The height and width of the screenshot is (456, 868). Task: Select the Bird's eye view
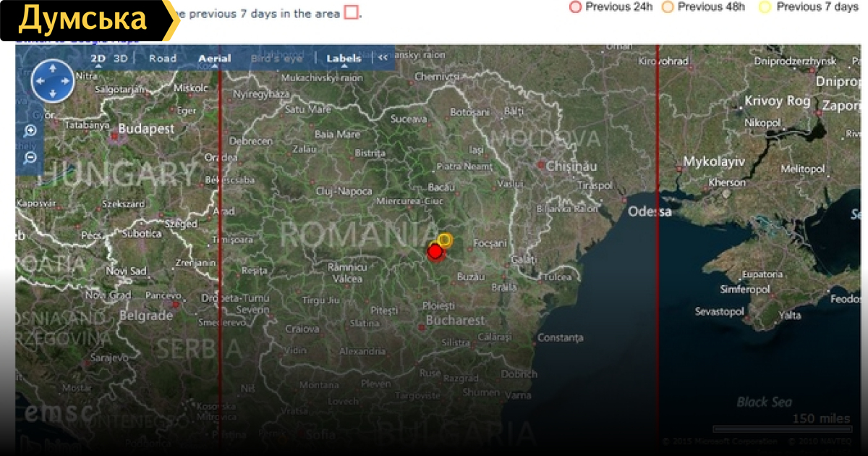(276, 59)
